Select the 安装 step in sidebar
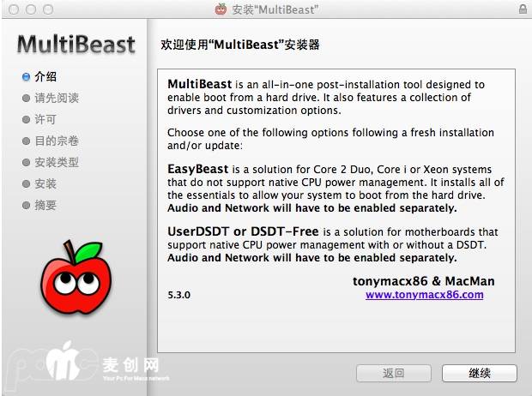Viewport: 532px width, 396px height. tap(45, 183)
